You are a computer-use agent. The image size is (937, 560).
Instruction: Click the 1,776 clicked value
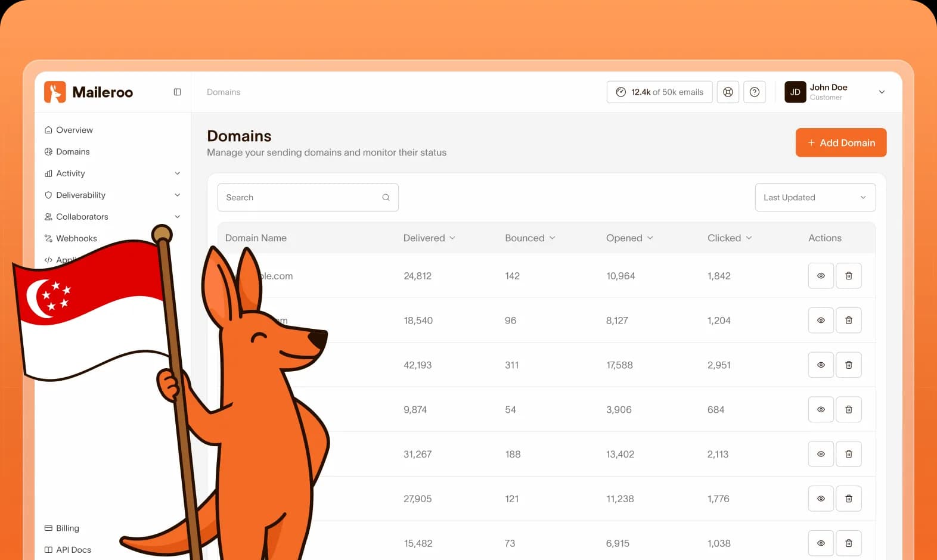coord(718,499)
